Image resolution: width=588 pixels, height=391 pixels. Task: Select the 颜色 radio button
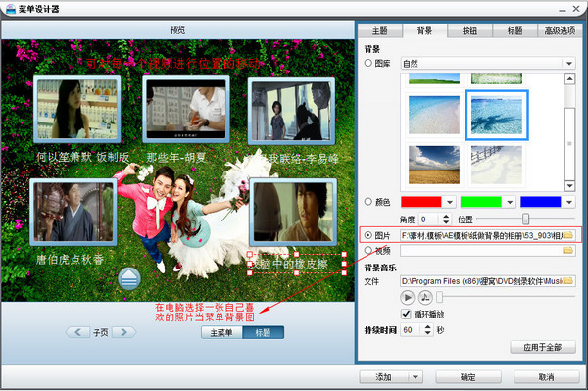367,202
